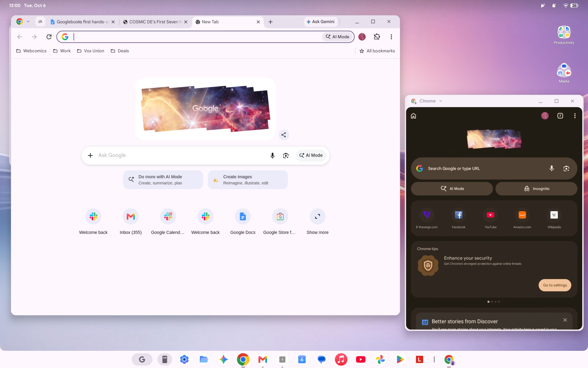Click the Ask Gemini button

click(x=321, y=22)
